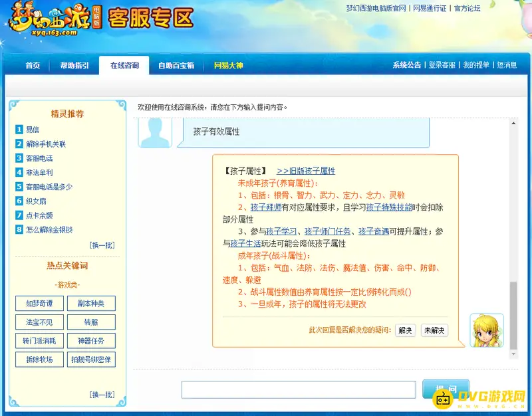Click the 梦幻西游 xyq.163.com logo

coord(55,19)
